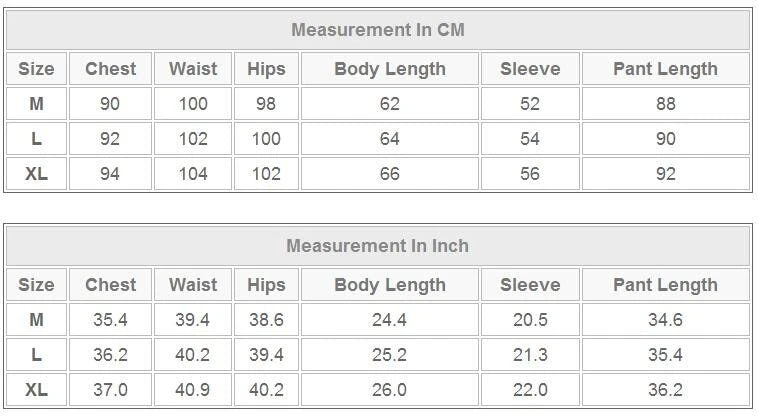Click the "Measurement In Inch" table title
This screenshot has height=416, width=758.
click(x=378, y=246)
